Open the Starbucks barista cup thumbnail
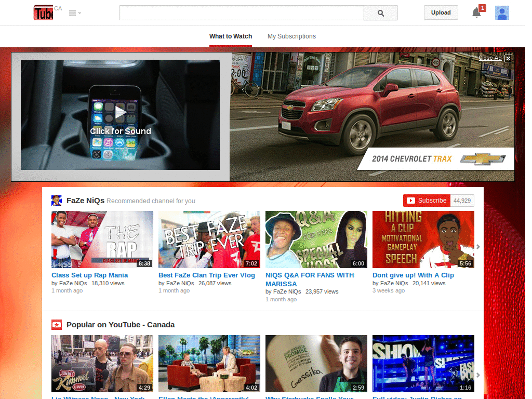 [x=316, y=364]
